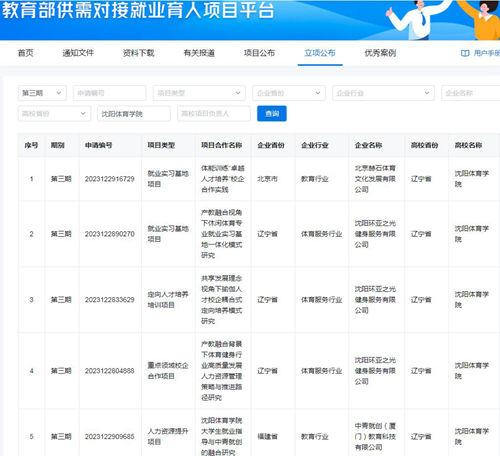Go to the 首页 tab
This screenshot has width=500, height=456.
25,53
